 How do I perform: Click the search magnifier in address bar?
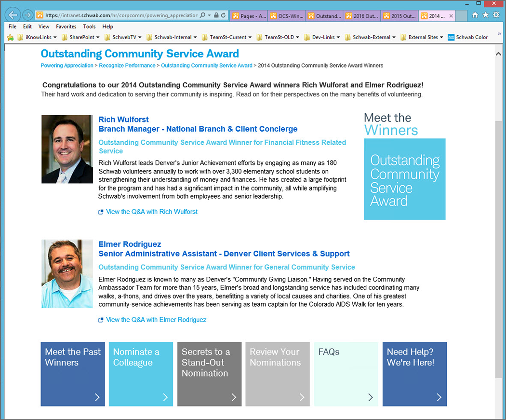click(x=202, y=15)
